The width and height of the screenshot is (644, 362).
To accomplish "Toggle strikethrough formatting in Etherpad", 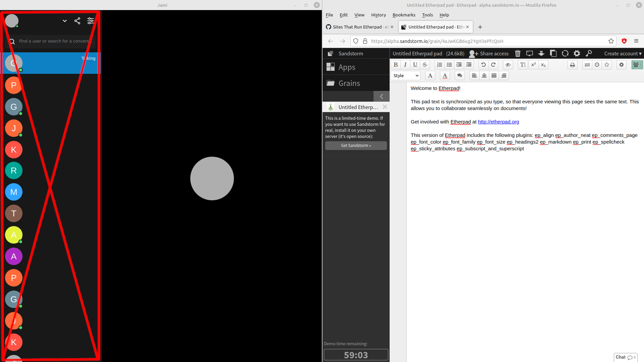I will coord(425,65).
